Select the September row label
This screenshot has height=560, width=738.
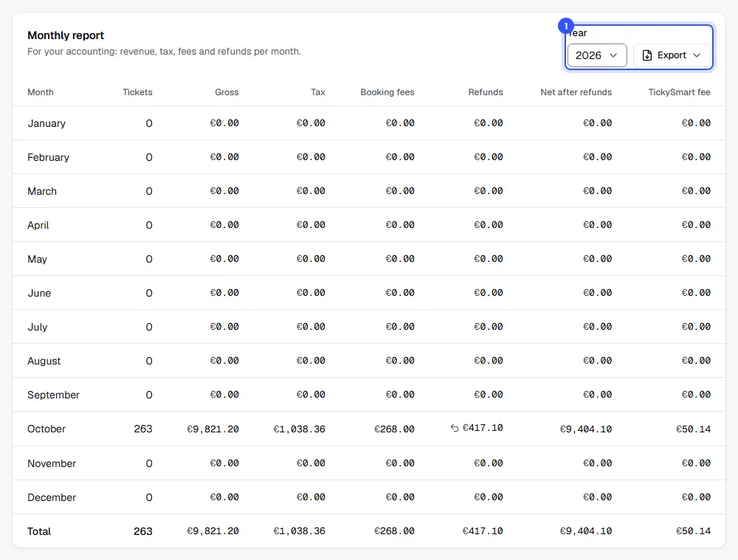(x=53, y=394)
